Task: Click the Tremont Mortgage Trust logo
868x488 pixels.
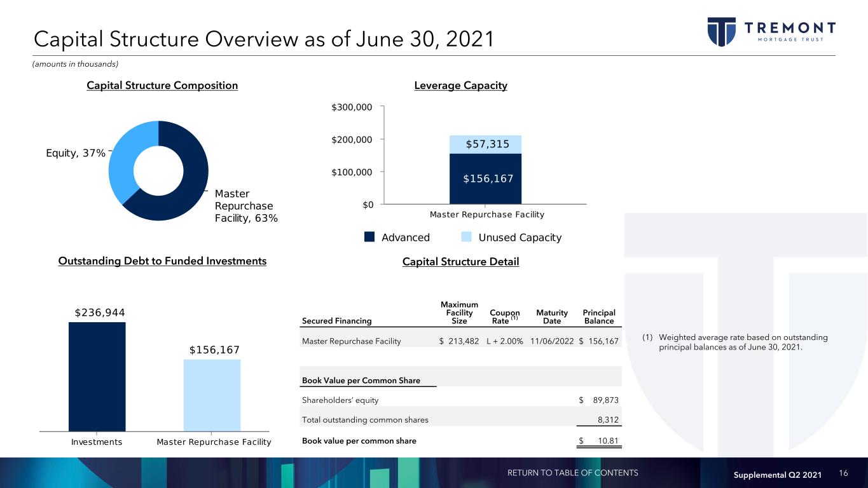Action: click(x=771, y=31)
